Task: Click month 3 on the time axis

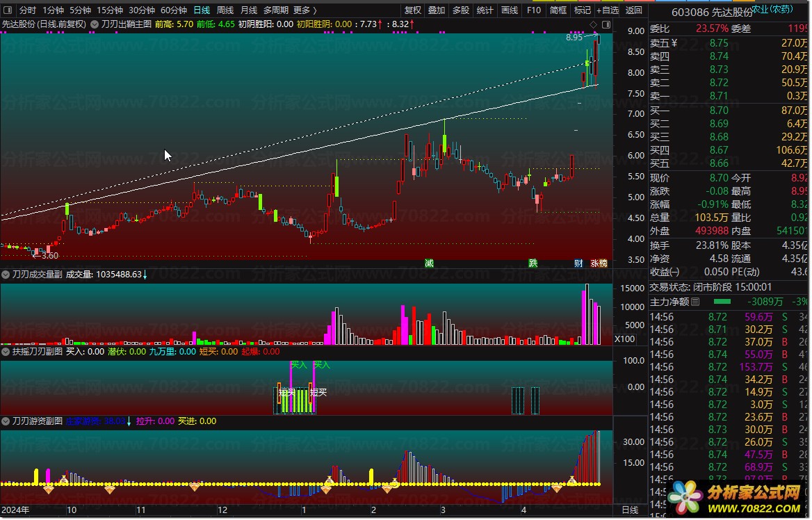Action: pos(443,510)
